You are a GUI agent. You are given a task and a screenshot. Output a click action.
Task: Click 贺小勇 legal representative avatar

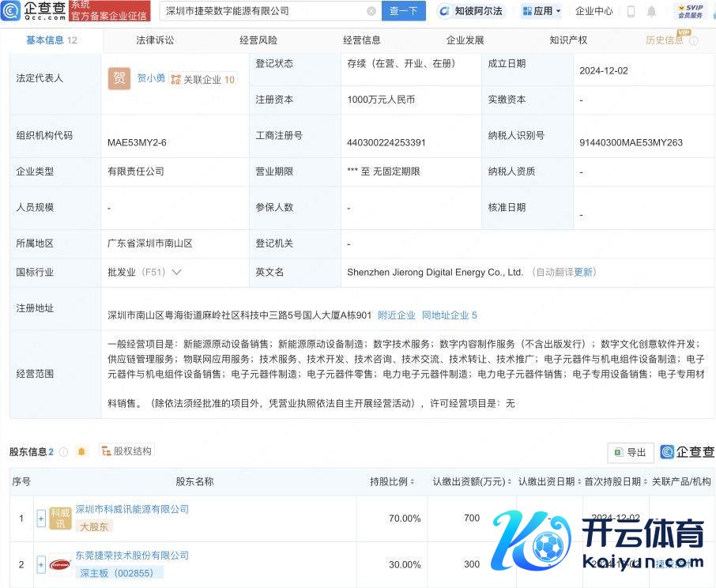coord(119,78)
